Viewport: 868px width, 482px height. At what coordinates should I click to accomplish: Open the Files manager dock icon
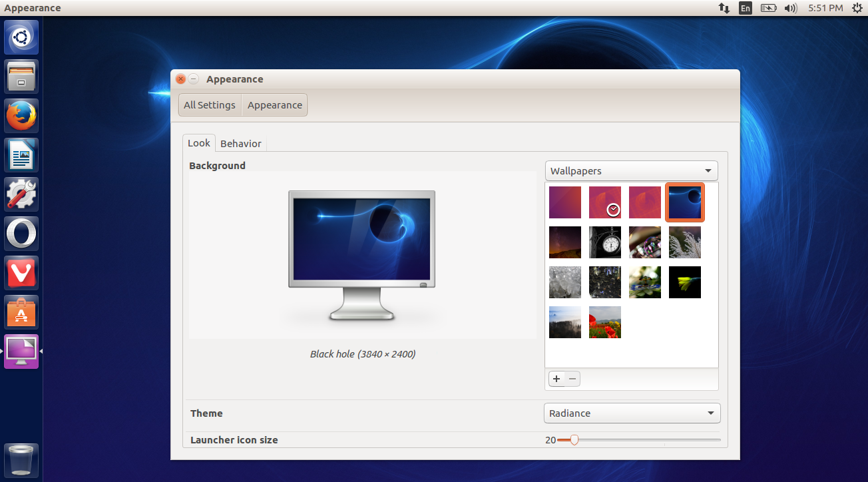click(21, 76)
